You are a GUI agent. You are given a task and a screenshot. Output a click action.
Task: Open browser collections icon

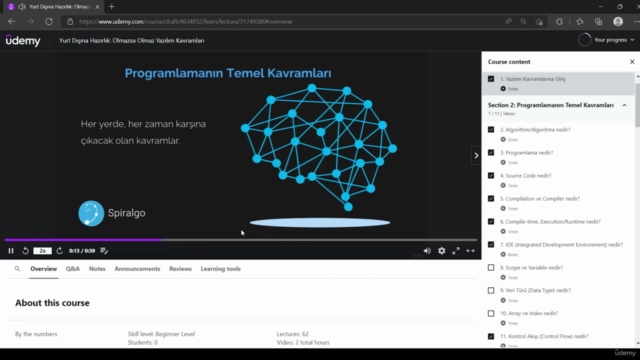[598, 22]
